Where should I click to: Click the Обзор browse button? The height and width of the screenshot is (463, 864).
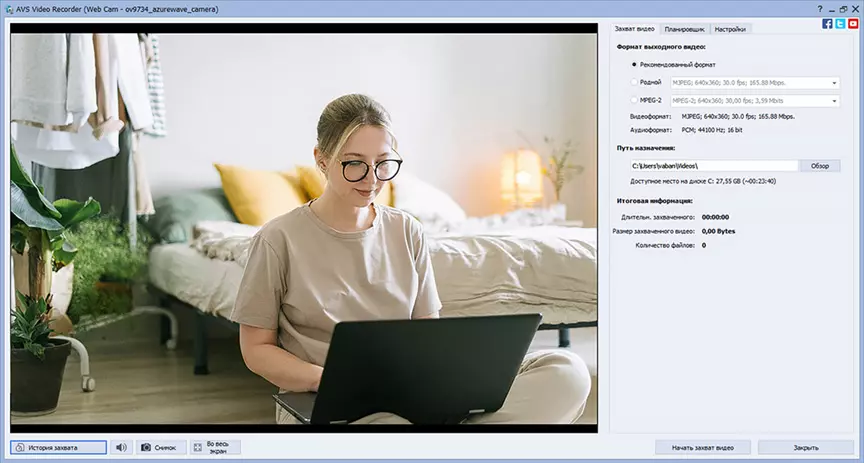820,166
